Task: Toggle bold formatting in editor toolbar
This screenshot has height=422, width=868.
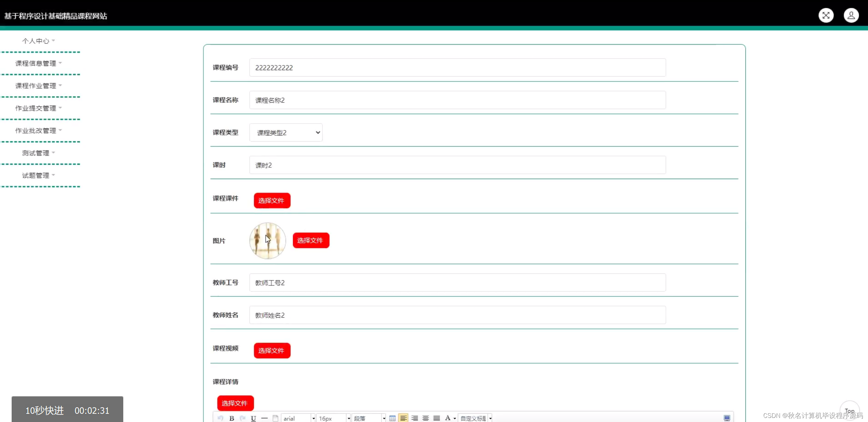Action: 232,418
